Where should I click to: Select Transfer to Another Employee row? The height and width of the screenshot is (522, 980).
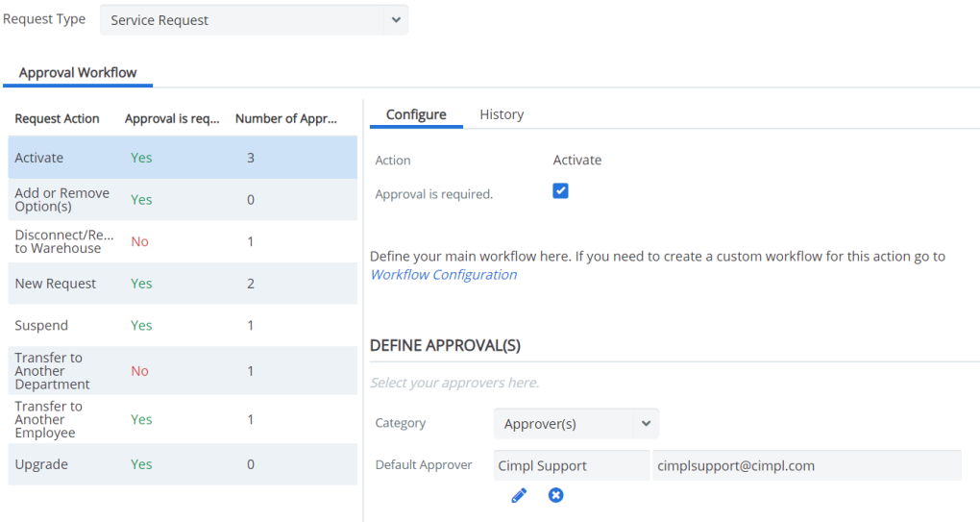[x=183, y=419]
